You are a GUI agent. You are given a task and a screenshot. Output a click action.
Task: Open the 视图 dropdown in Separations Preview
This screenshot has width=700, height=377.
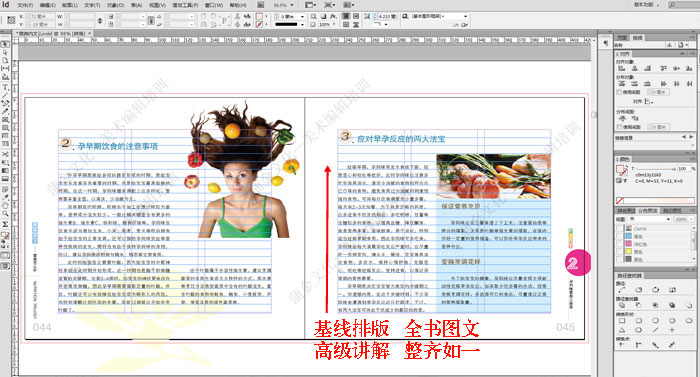(668, 219)
